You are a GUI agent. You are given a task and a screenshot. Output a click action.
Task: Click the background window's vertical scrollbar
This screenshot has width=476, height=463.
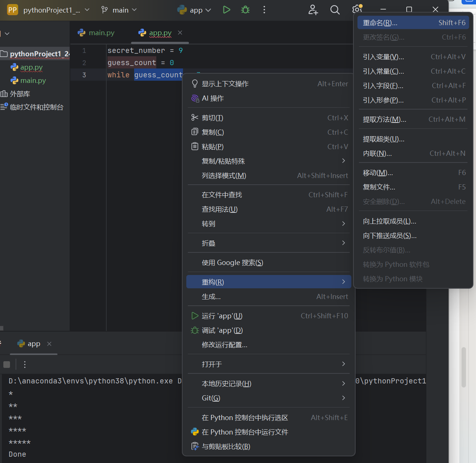pyautogui.click(x=463, y=367)
